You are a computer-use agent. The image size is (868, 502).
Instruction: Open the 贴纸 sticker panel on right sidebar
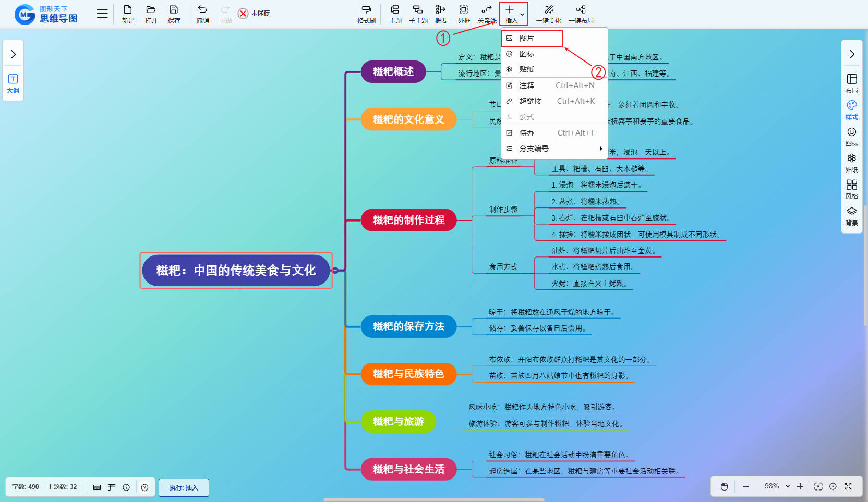tap(851, 163)
